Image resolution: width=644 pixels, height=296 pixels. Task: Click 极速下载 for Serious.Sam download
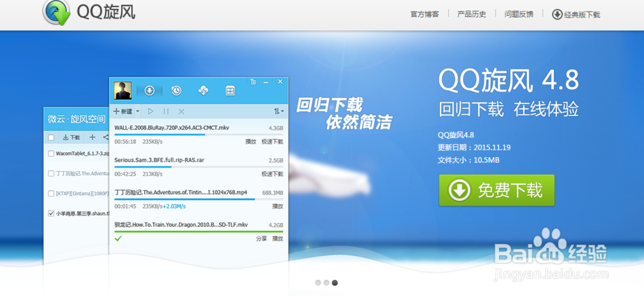click(x=272, y=174)
